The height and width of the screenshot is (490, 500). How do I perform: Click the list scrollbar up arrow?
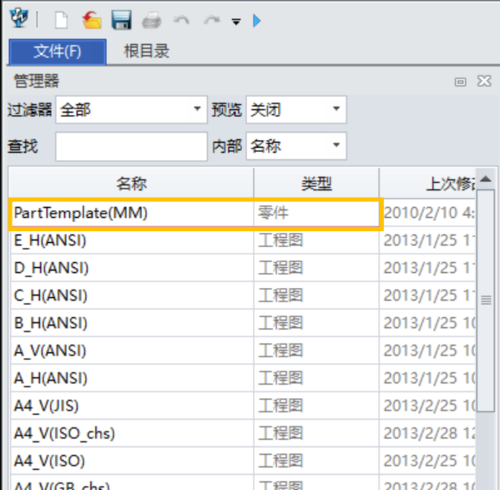(486, 179)
